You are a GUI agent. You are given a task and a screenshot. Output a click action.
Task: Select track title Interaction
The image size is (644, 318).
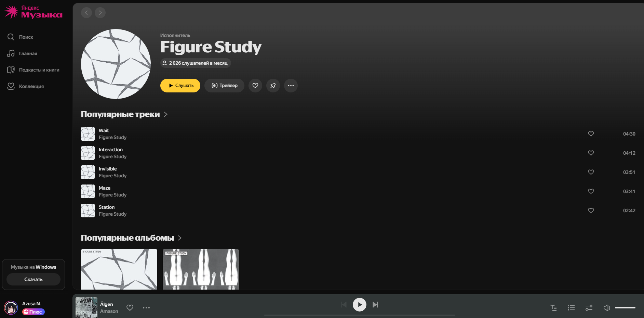[x=111, y=150]
